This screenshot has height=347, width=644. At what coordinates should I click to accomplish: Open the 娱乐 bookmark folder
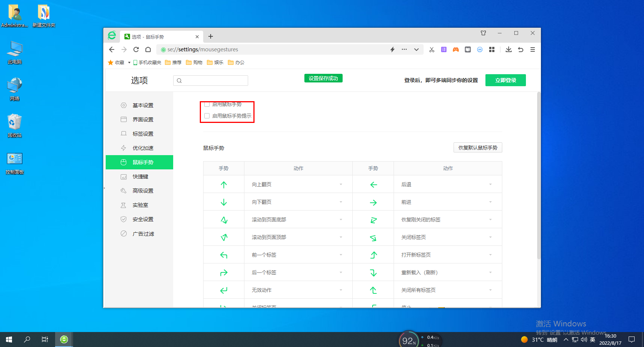(x=215, y=63)
